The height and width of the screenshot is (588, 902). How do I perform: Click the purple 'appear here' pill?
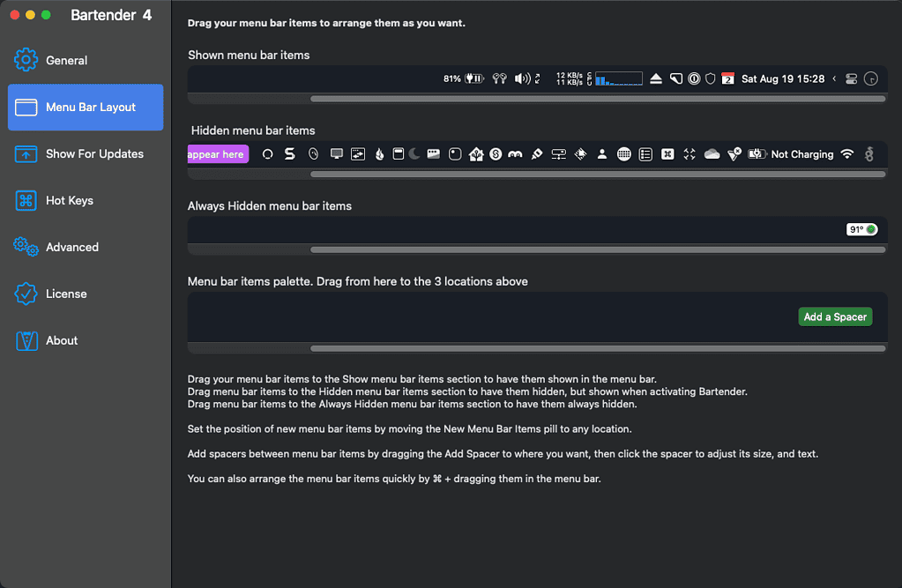pos(218,154)
